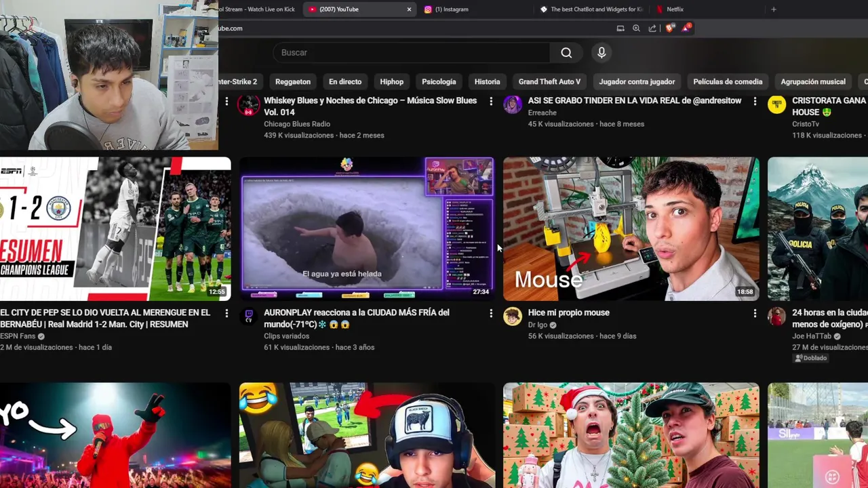This screenshot has width=868, height=488.
Task: Go to ESPN Fans channel
Action: pyautogui.click(x=19, y=336)
